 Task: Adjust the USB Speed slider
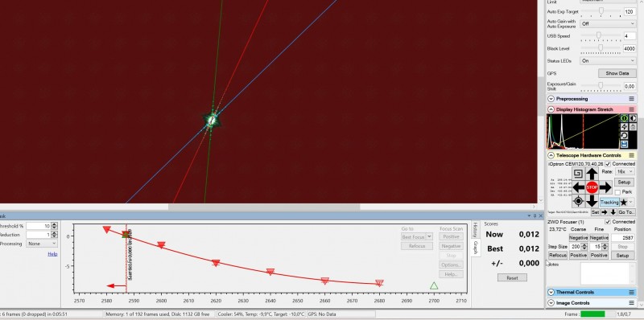click(x=601, y=36)
